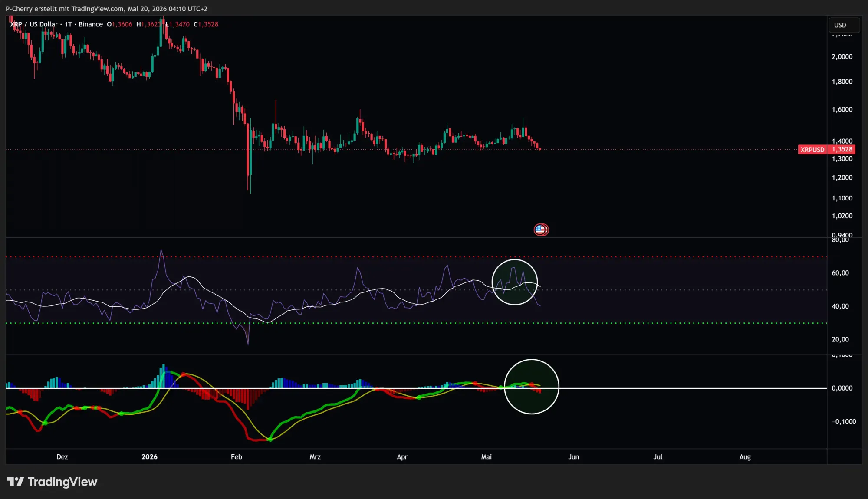Select the open value O1,3606
The image size is (868, 499).
click(x=120, y=24)
